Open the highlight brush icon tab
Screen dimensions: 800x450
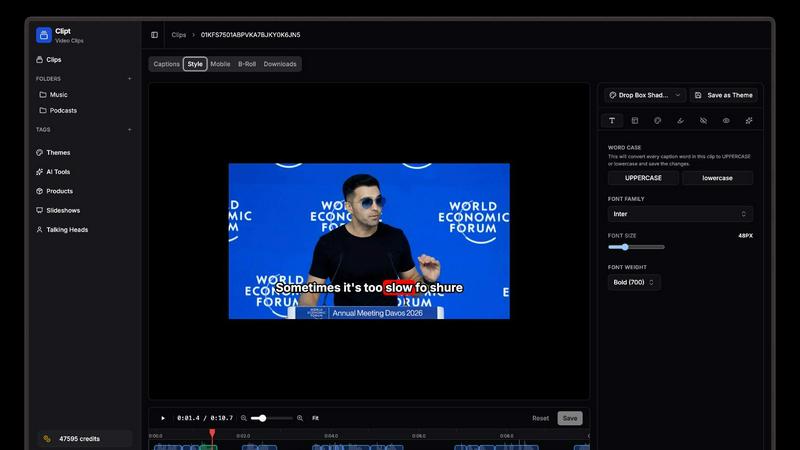(681, 120)
